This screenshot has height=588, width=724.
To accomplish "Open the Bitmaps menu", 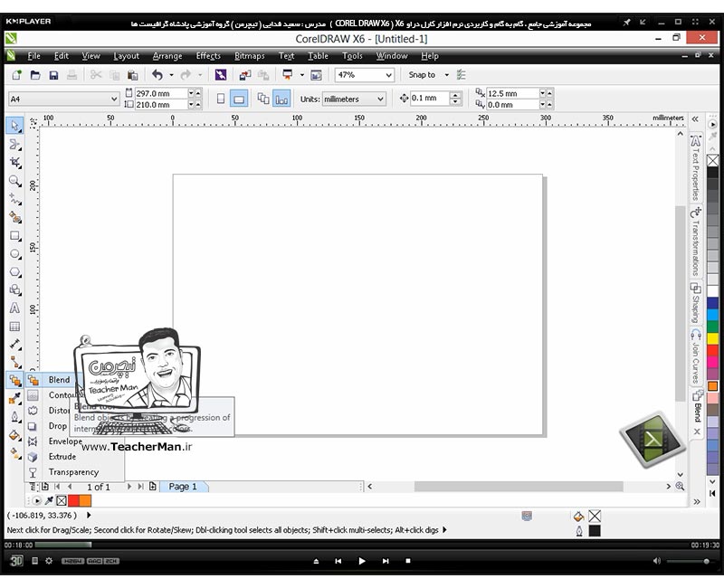I will tap(250, 56).
